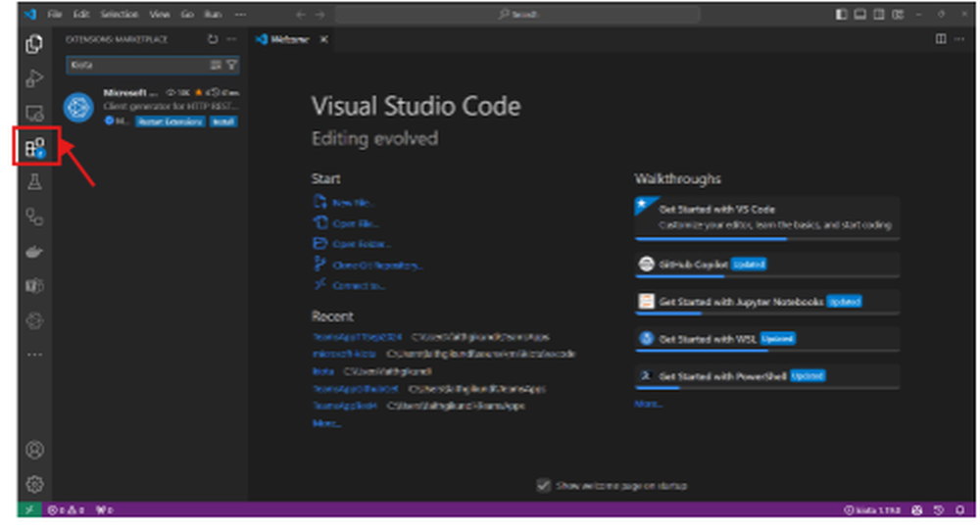The height and width of the screenshot is (531, 980).
Task: Open the Manage gear menu
Action: tap(35, 484)
